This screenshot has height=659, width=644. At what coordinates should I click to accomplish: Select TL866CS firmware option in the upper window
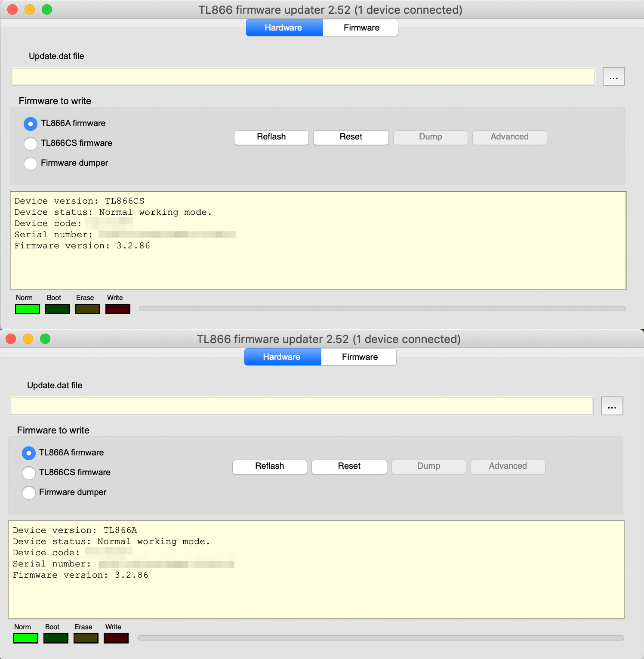click(31, 143)
